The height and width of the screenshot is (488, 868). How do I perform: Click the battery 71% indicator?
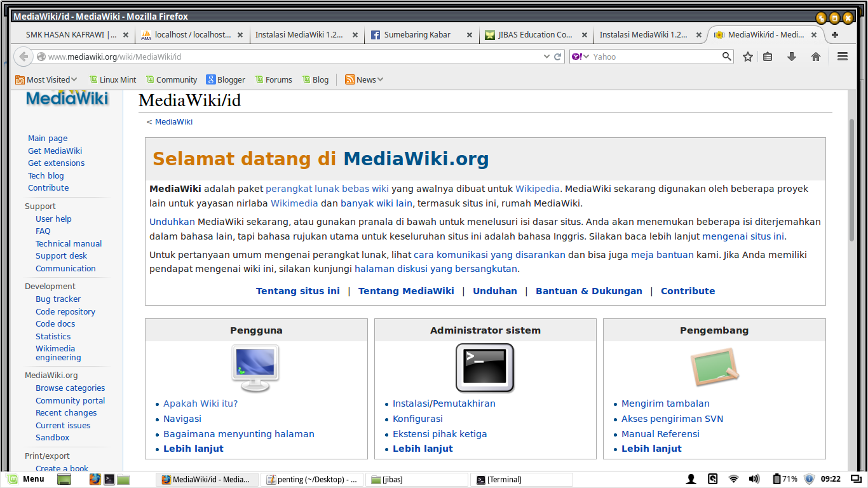click(785, 479)
